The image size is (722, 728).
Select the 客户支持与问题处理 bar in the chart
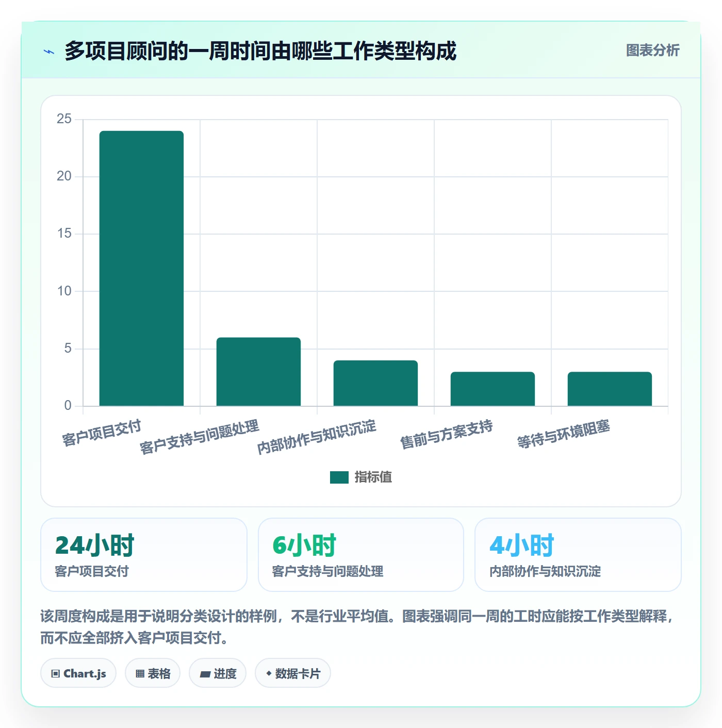(258, 372)
